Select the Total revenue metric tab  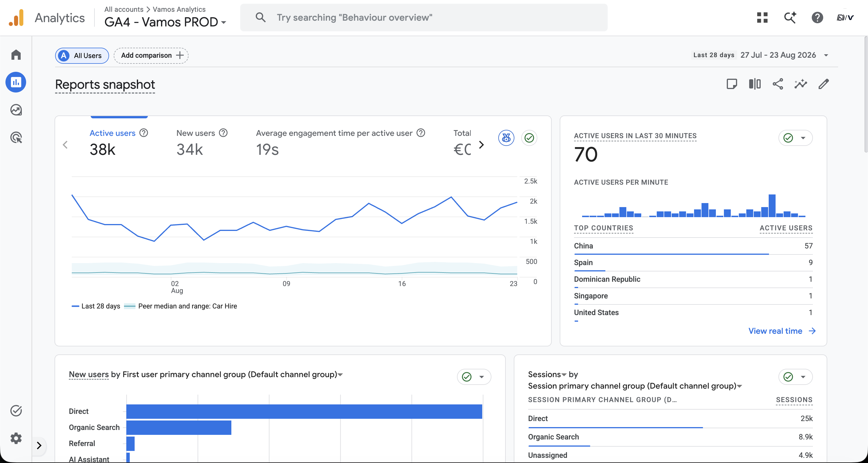[x=462, y=142]
